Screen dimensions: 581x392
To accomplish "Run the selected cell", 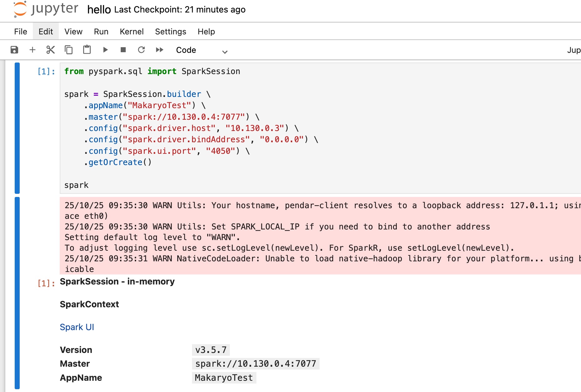I will [x=105, y=50].
